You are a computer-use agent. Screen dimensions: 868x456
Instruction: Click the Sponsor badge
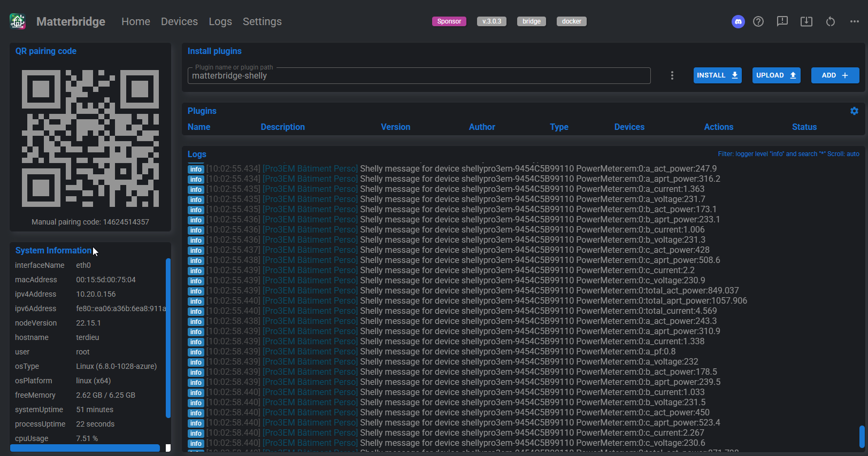(449, 21)
